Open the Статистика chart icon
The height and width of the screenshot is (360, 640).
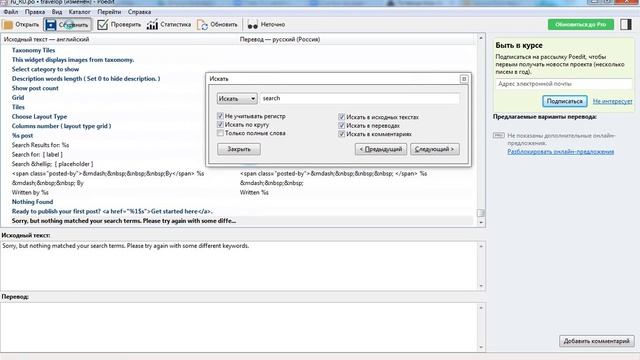[152, 24]
